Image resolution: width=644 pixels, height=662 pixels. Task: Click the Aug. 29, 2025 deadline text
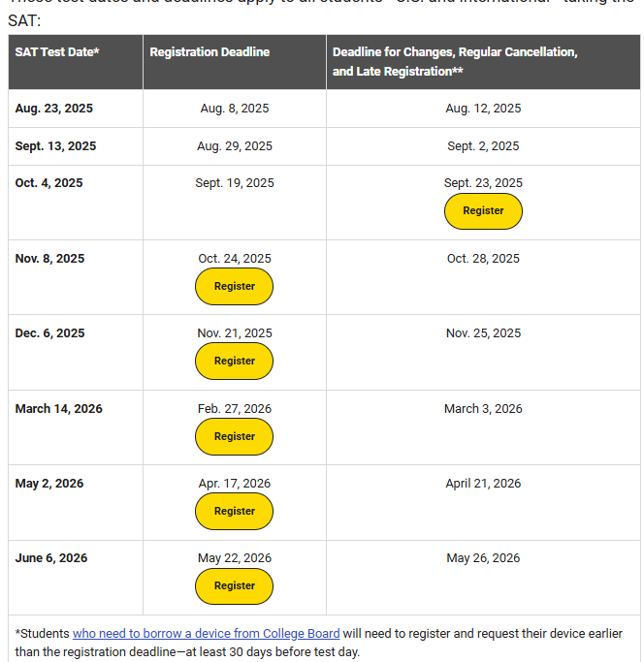point(235,146)
